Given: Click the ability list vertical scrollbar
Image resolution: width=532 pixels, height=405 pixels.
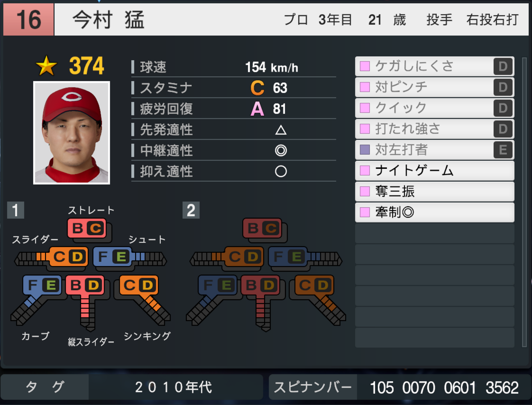Looking at the screenshot, I should tap(524, 202).
